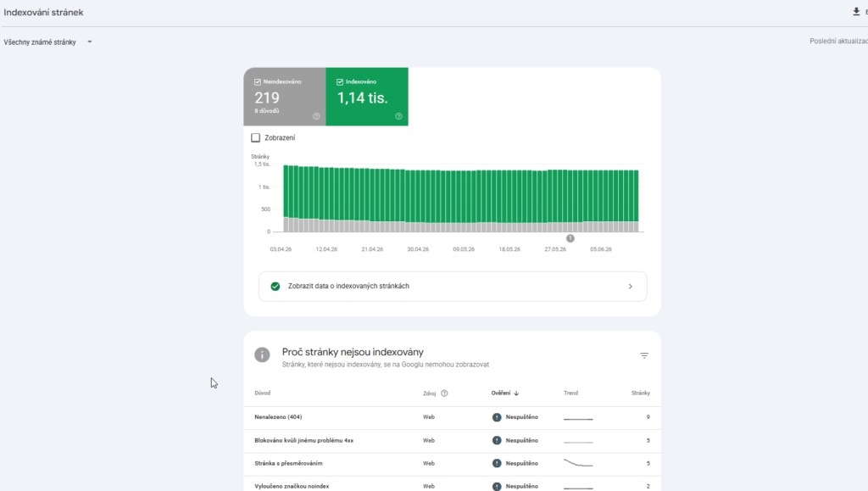Click the Trend column header
Image resolution: width=868 pixels, height=491 pixels.
tap(570, 393)
